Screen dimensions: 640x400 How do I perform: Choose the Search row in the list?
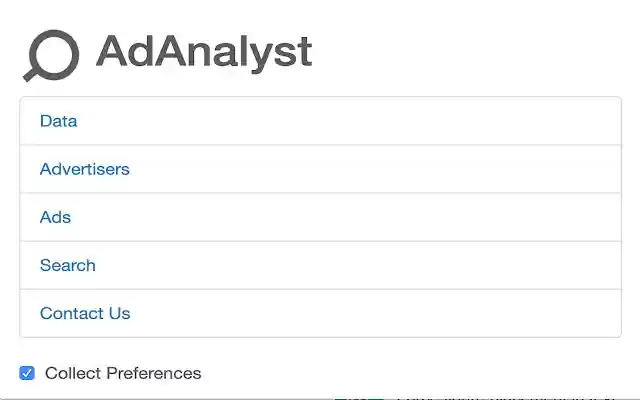pyautogui.click(x=320, y=265)
